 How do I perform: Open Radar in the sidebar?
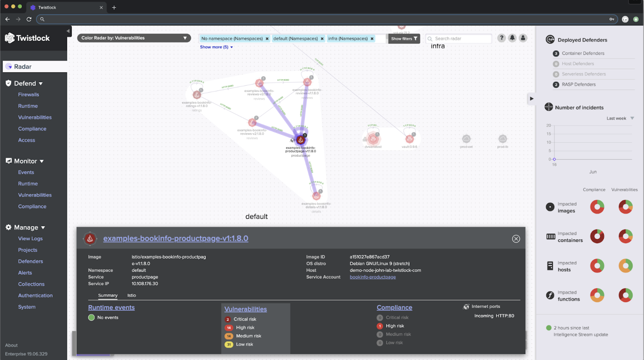pyautogui.click(x=35, y=66)
